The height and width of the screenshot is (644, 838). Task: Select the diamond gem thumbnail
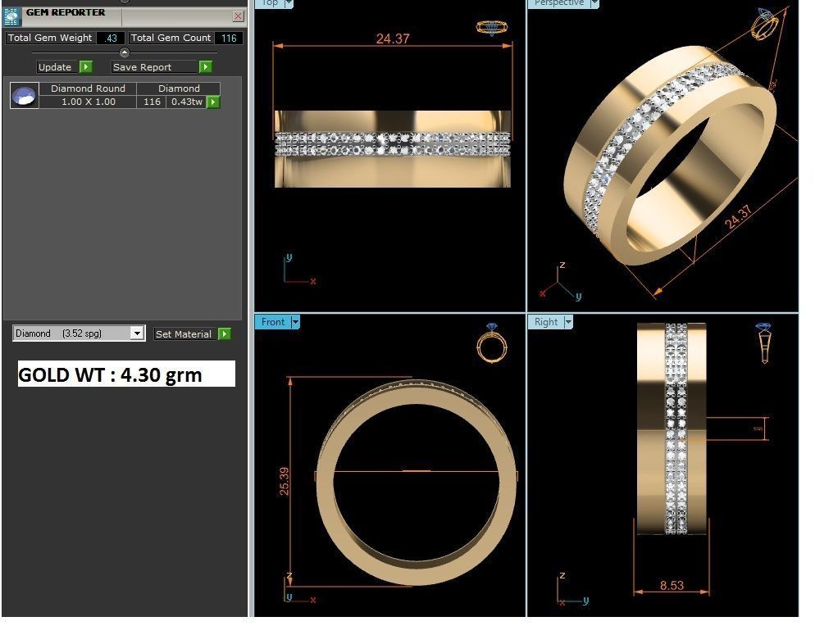24,96
